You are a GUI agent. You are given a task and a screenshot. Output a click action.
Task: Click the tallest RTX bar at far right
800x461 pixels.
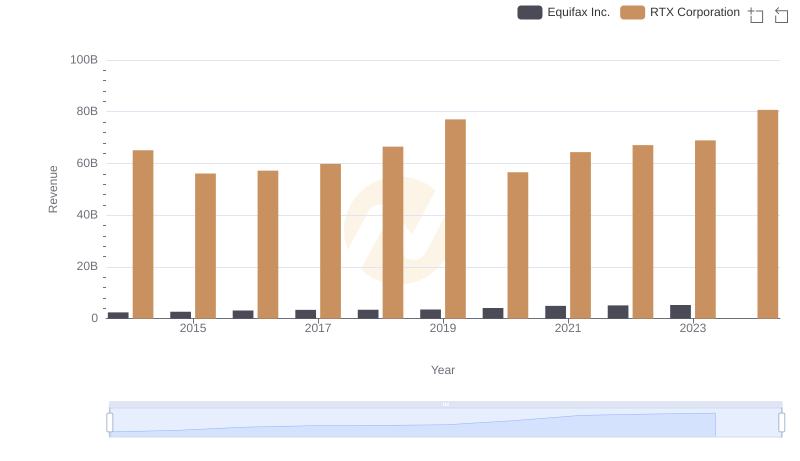(x=768, y=214)
